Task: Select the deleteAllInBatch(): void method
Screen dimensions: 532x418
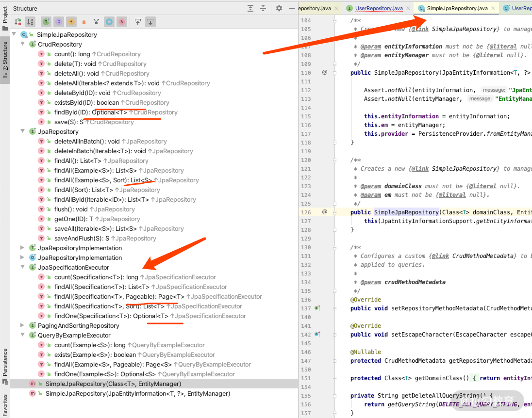Action: coord(154,142)
